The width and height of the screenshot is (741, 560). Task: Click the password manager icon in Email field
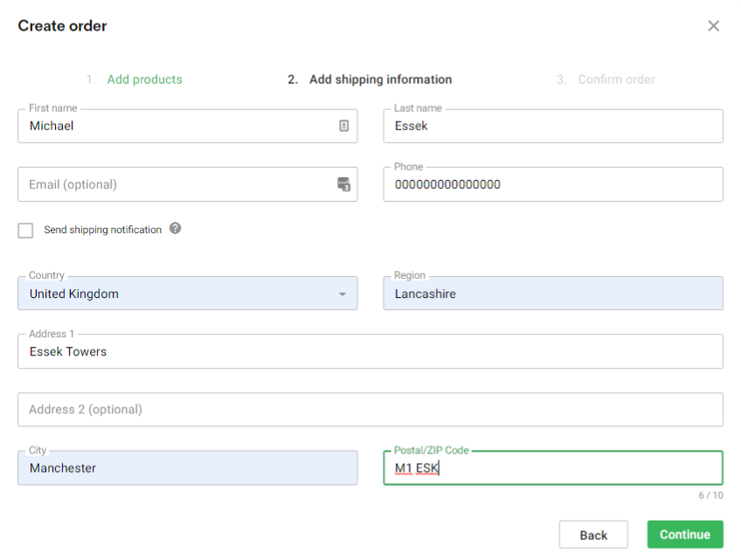click(x=343, y=183)
